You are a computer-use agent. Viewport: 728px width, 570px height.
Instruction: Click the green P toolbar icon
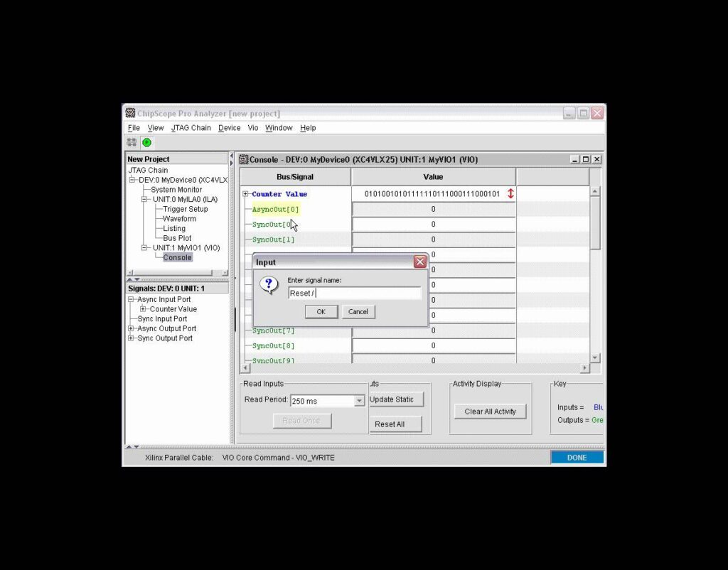[146, 142]
